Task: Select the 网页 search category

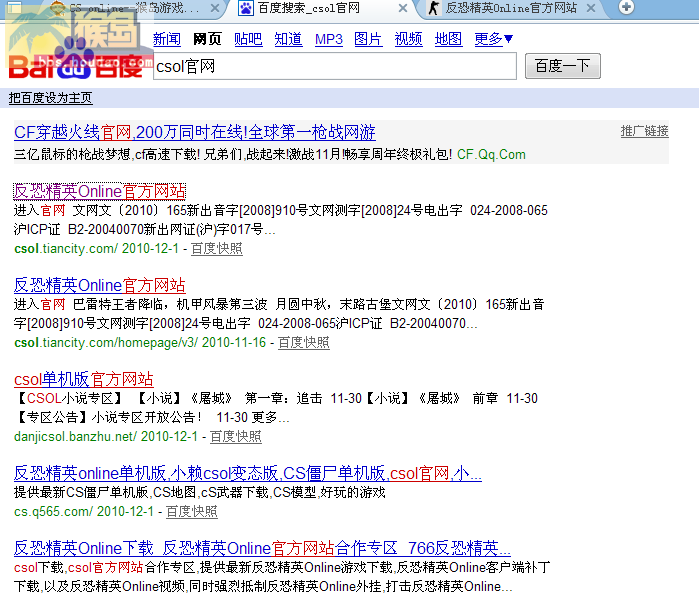Action: coord(207,39)
